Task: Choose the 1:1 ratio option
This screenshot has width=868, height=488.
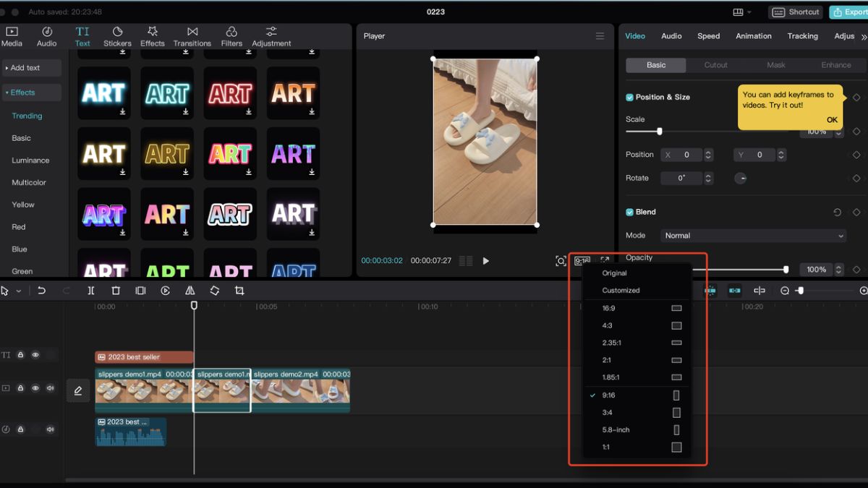Action: point(637,448)
